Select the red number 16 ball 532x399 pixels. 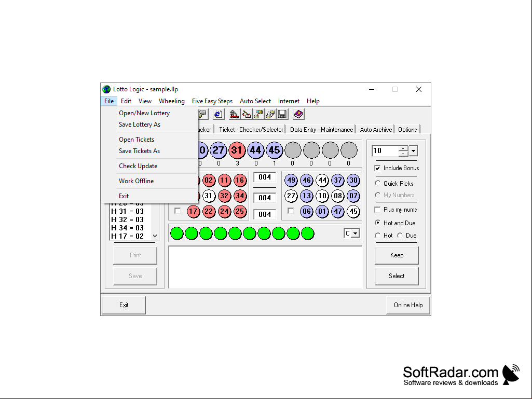[x=240, y=180]
